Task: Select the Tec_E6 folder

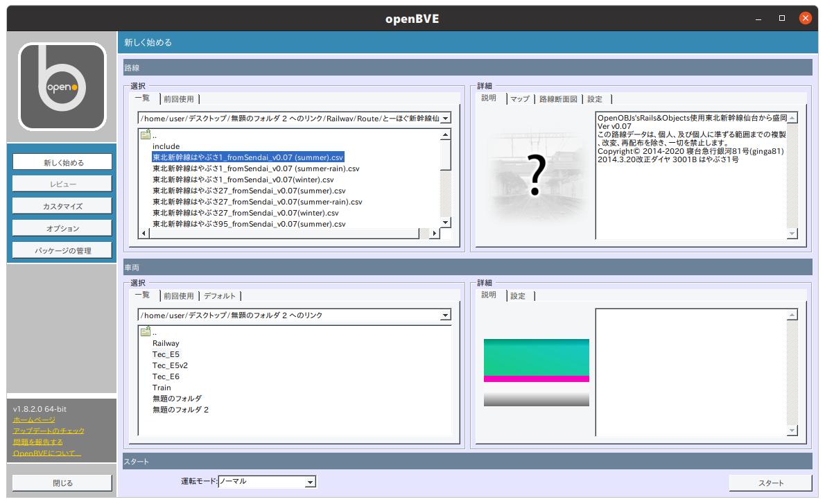Action: pos(166,376)
